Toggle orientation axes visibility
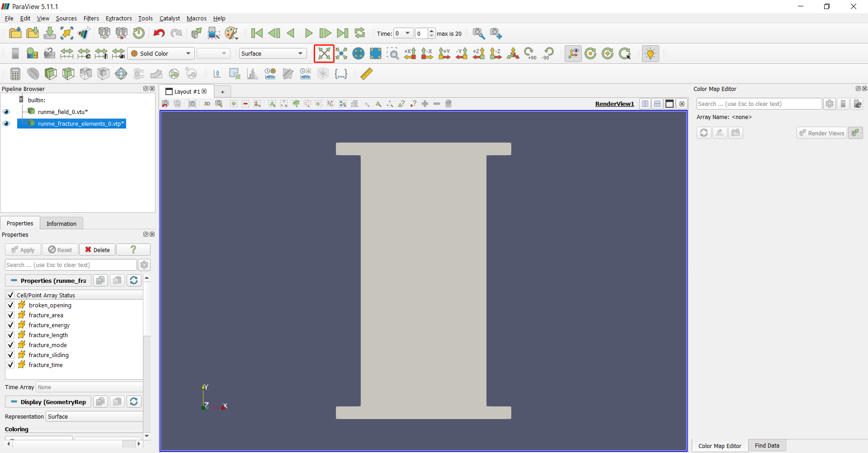 click(573, 53)
